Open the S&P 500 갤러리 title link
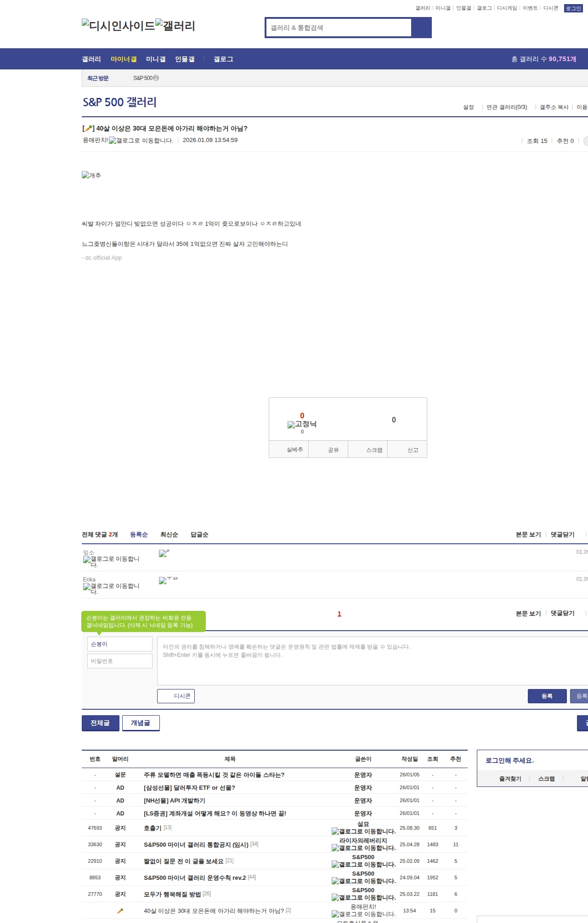Screen dimensions: 588x923 tap(119, 102)
